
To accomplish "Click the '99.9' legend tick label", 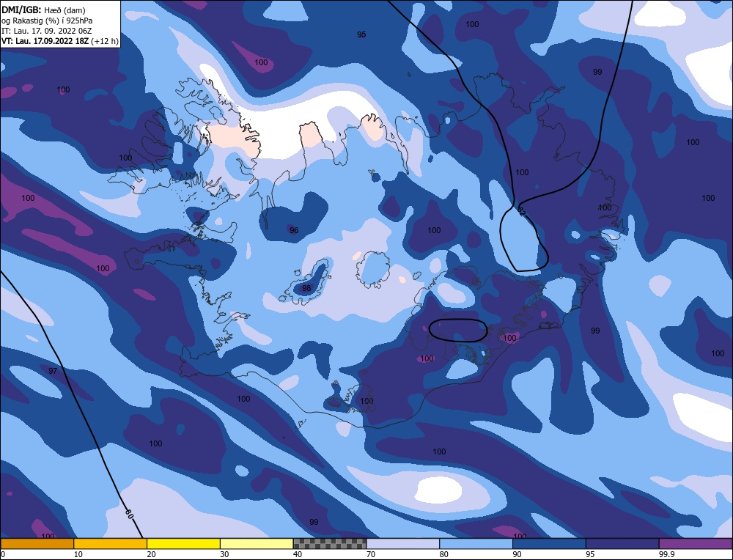I will [x=666, y=554].
